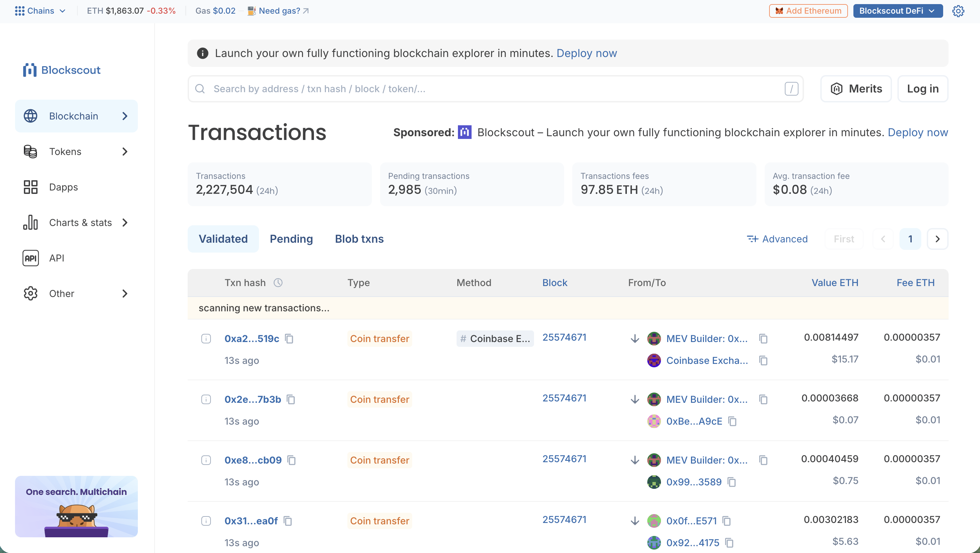Open block 25574671 in 0xe8...cb09 row
The height and width of the screenshot is (553, 980).
[x=564, y=459]
